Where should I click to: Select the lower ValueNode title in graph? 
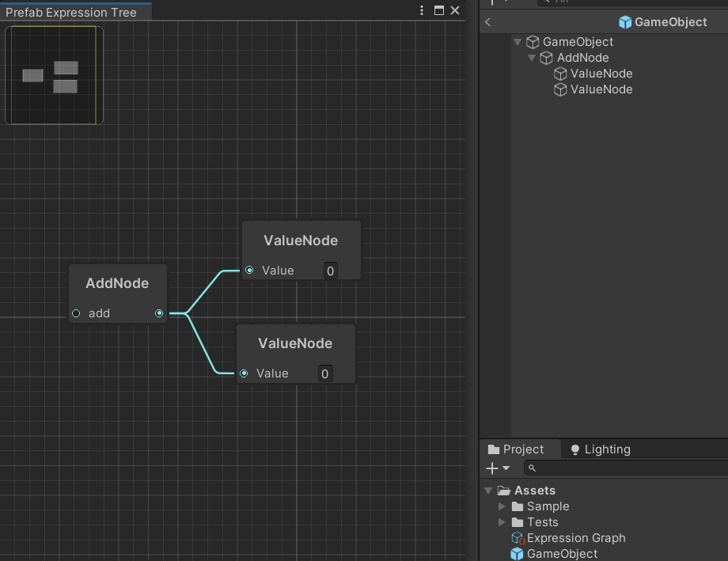tap(295, 343)
